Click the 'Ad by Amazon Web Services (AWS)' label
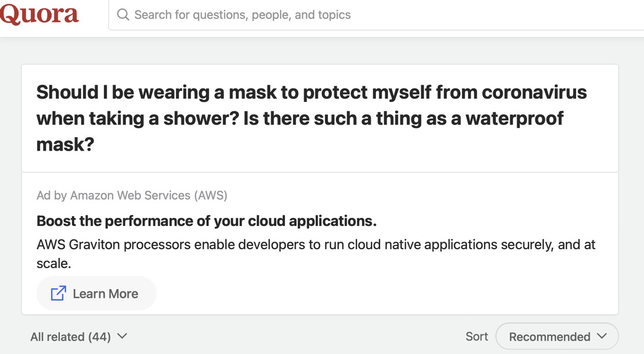This screenshot has width=644, height=354. pos(132,195)
